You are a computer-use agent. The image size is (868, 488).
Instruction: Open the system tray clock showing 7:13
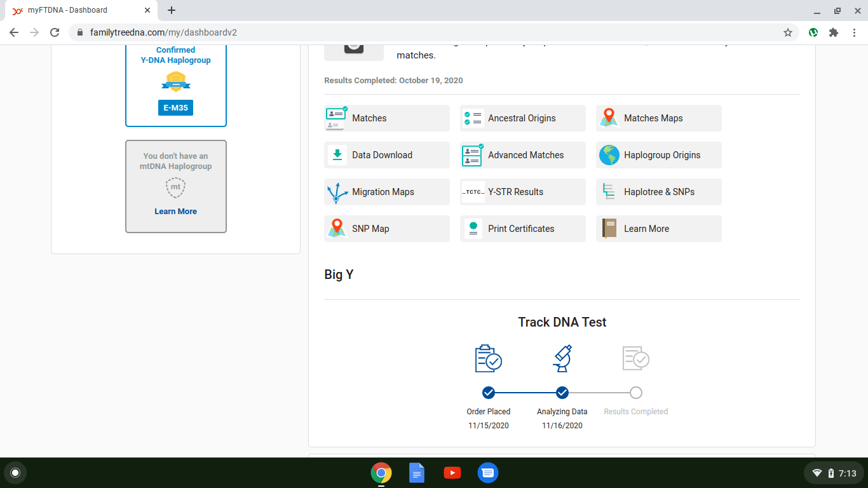click(x=848, y=473)
